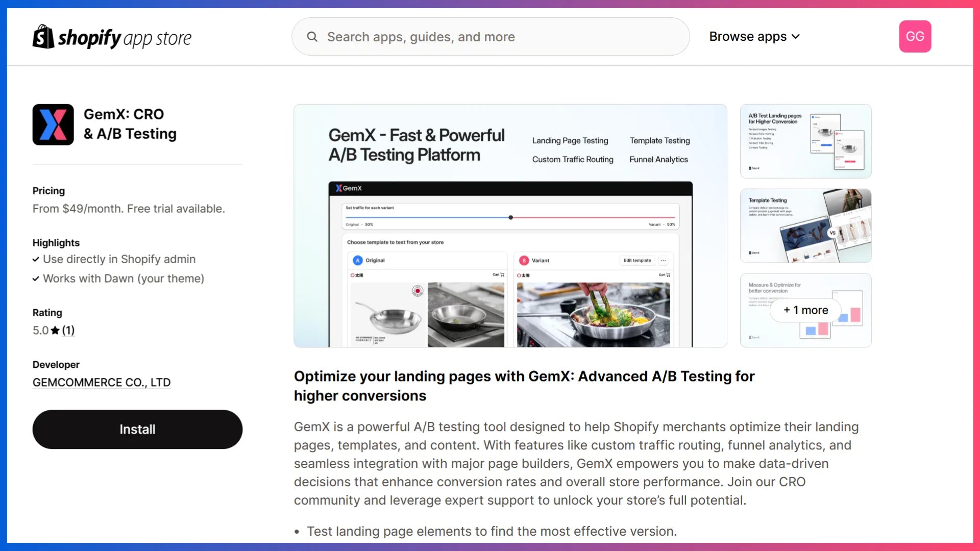980x551 pixels.
Task: Click 'Works with Dawn (your theme)' highlight
Action: 124,279
